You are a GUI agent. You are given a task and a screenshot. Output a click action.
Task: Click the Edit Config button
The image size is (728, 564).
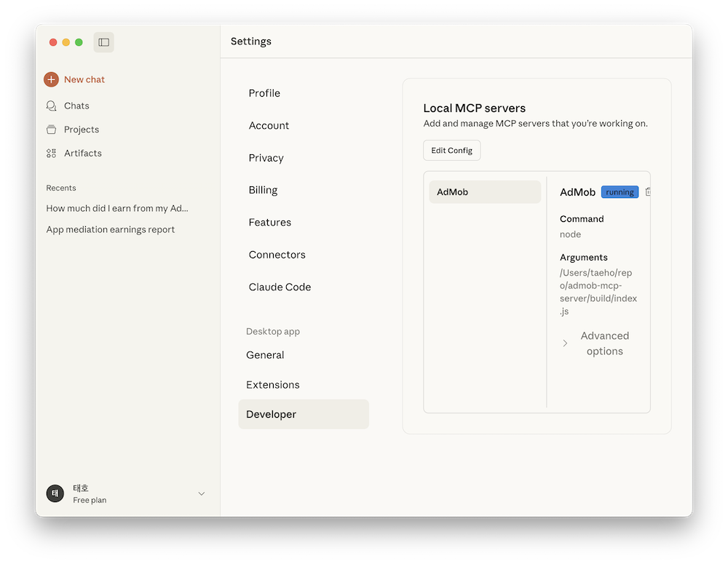(x=452, y=151)
